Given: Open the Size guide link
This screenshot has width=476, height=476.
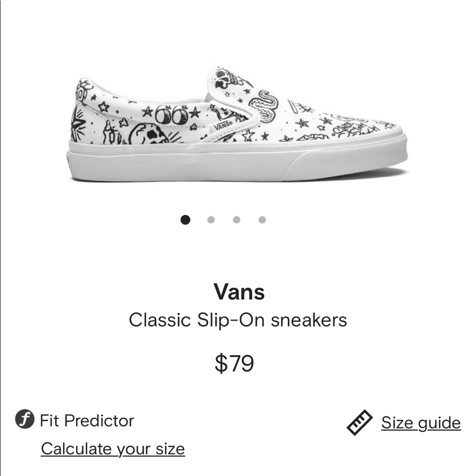Looking at the screenshot, I should click(x=419, y=422).
